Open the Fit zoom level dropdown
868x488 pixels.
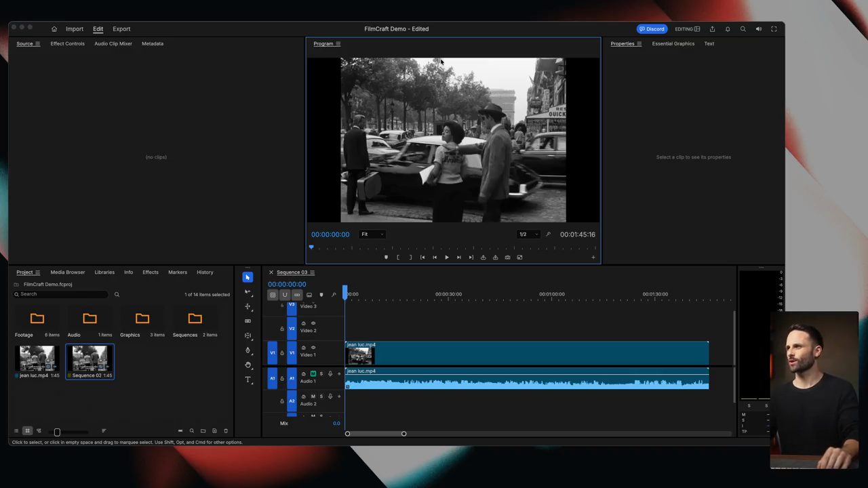(x=372, y=235)
